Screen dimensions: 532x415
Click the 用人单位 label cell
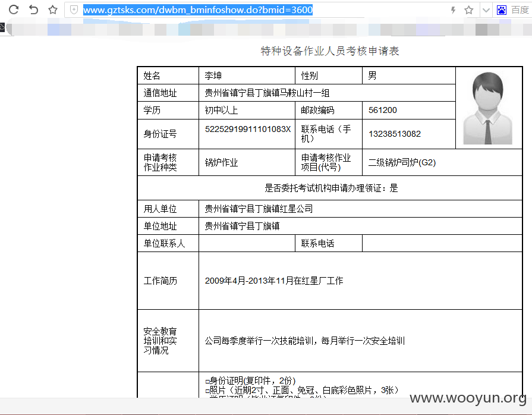[x=168, y=209]
